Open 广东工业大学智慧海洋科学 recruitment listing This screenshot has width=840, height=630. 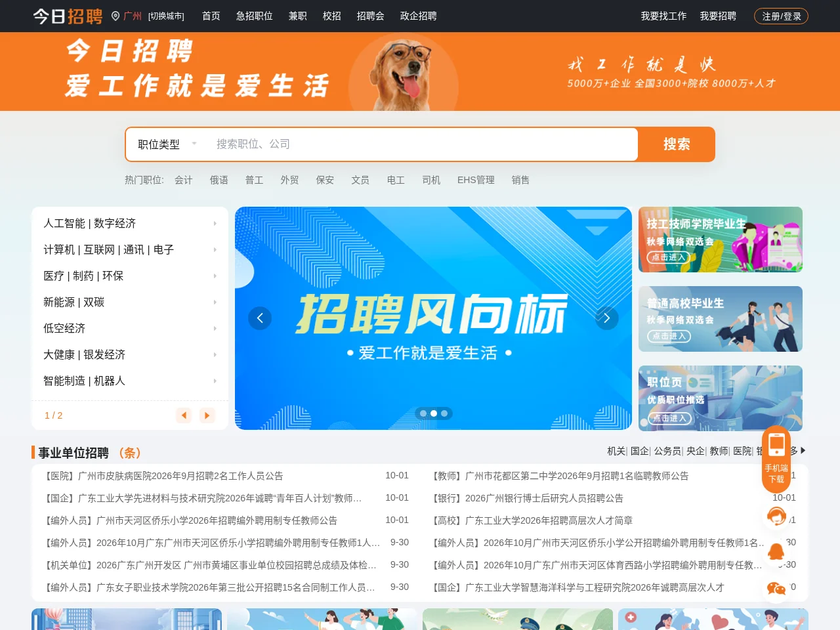577,587
